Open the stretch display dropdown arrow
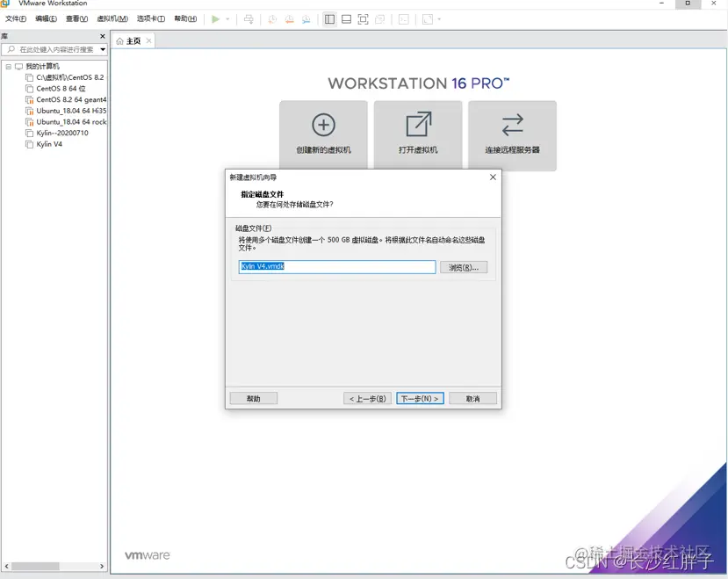This screenshot has height=579, width=728. pos(439,19)
